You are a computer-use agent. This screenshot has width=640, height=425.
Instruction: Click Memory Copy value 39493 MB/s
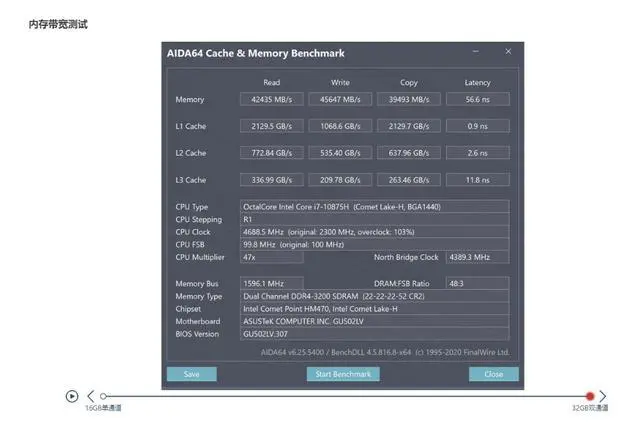coord(409,99)
